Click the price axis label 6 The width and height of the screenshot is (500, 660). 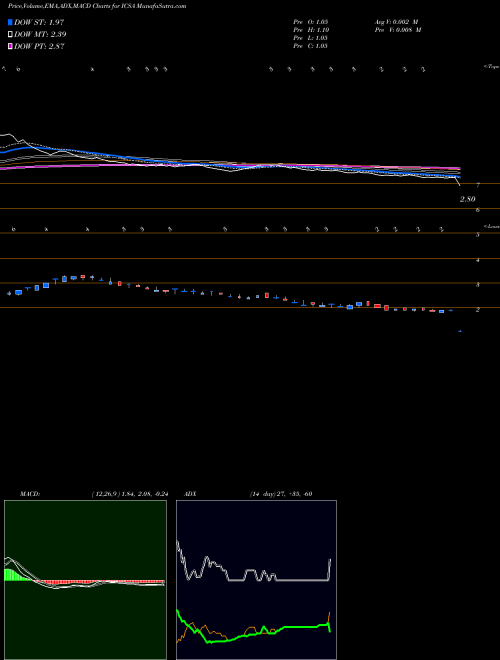point(478,210)
